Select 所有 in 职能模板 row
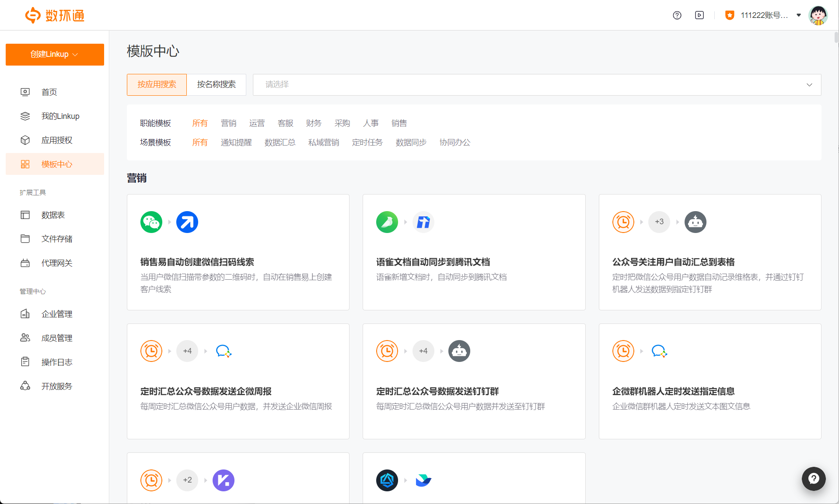 (200, 123)
